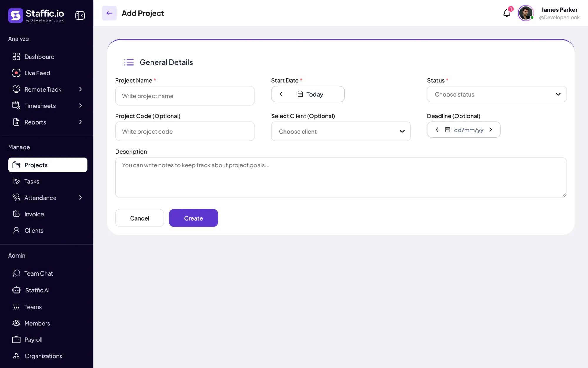Click the Team Chat bubble icon
Image resolution: width=588 pixels, height=368 pixels.
coord(16,273)
